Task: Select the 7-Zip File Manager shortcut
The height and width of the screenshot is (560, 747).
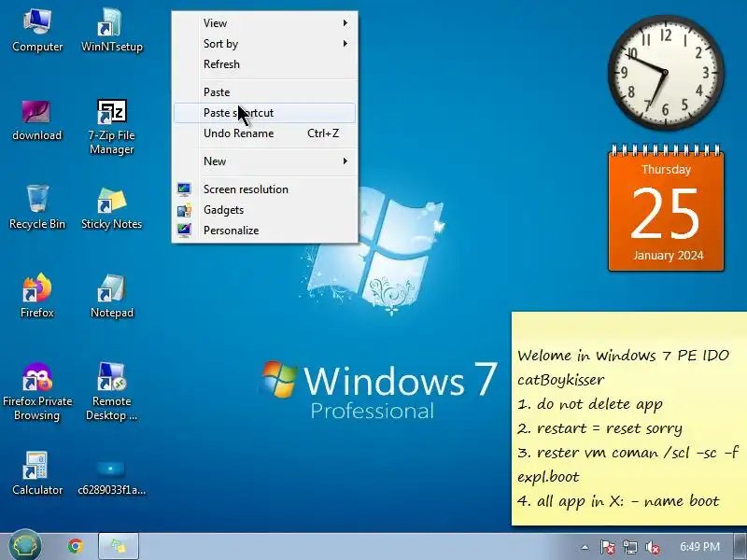Action: tap(111, 127)
